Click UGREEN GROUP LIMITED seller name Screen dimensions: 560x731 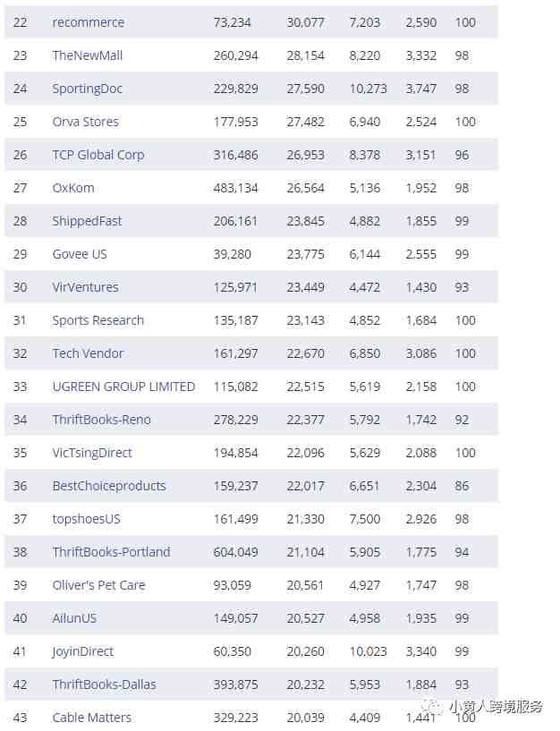123,387
